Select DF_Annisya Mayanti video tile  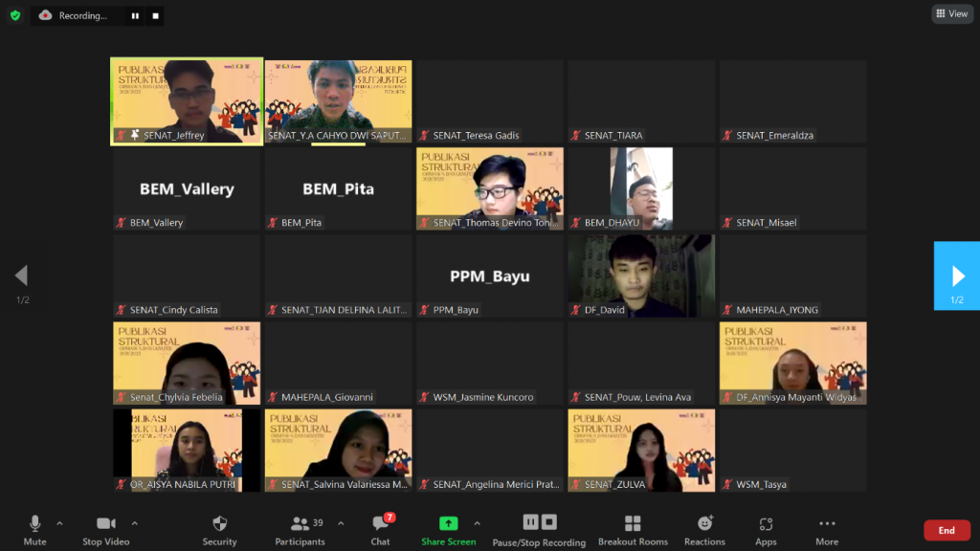792,363
